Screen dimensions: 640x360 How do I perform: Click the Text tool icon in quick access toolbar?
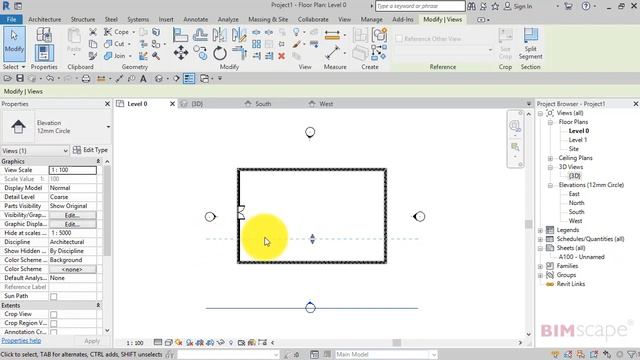click(x=143, y=78)
